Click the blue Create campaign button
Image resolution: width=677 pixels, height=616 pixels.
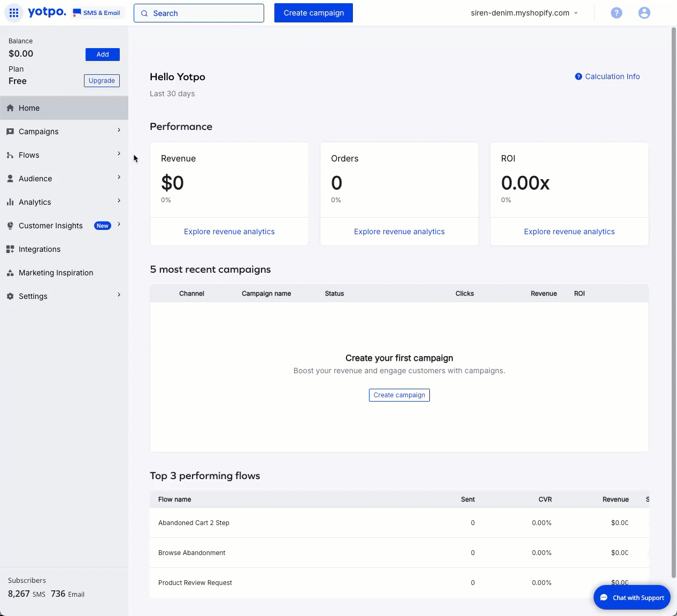click(x=313, y=13)
